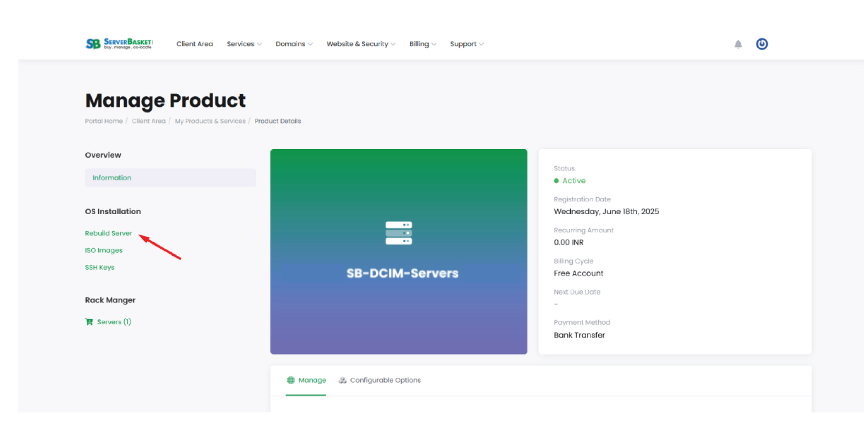Click the ServerBasket logo
Viewport: 868px width, 439px height.
click(x=118, y=44)
